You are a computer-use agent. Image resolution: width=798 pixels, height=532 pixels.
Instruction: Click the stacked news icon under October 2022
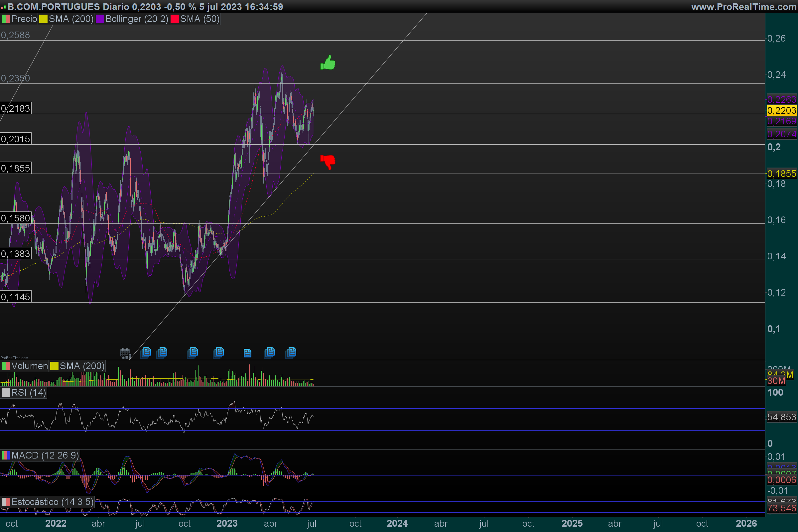coord(193,352)
